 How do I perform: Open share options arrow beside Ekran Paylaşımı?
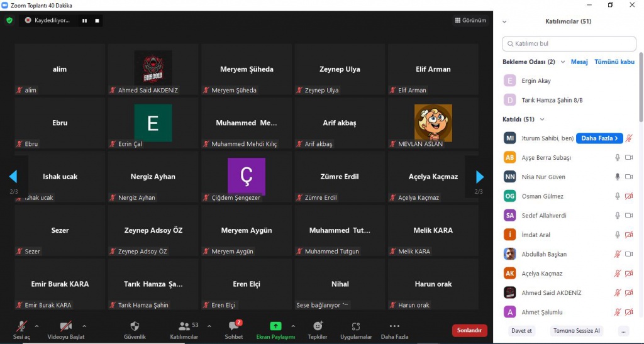[x=293, y=326]
